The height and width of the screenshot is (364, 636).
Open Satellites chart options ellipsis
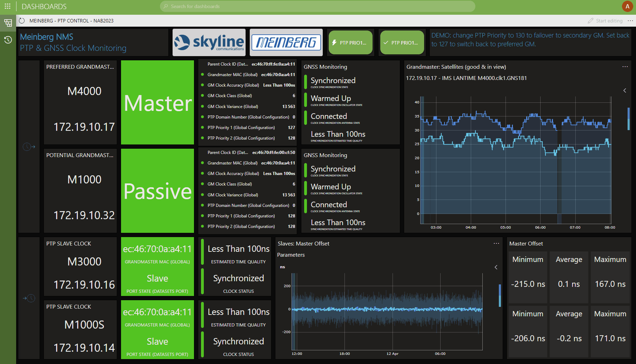[625, 67]
